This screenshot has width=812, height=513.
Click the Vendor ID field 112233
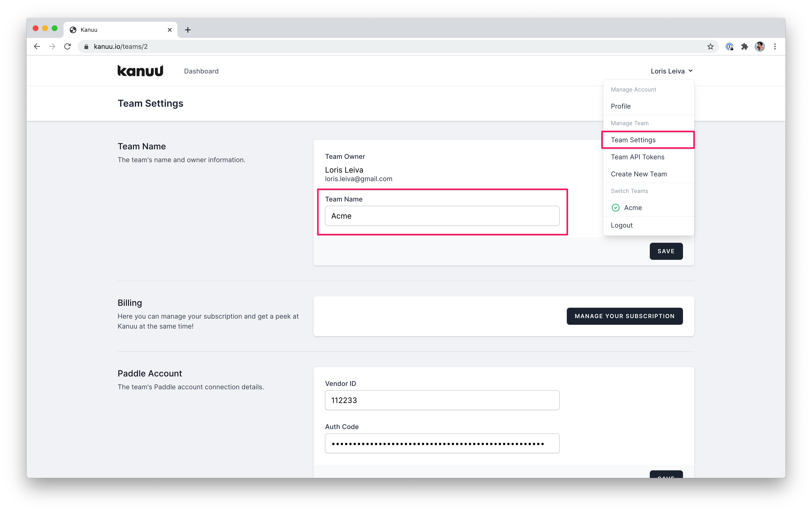pos(442,400)
